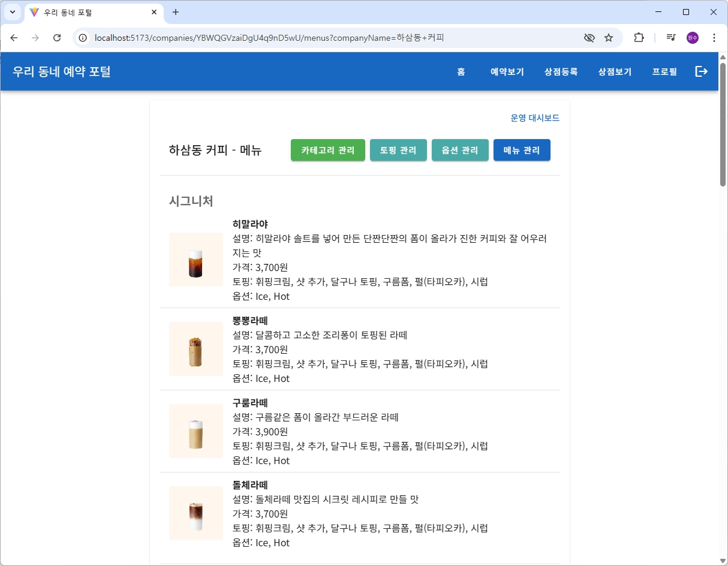Click 설명: 돌체라떼 맛집의 시크릿 레시피 text
Viewport: 728px width, 566px height.
pos(326,499)
